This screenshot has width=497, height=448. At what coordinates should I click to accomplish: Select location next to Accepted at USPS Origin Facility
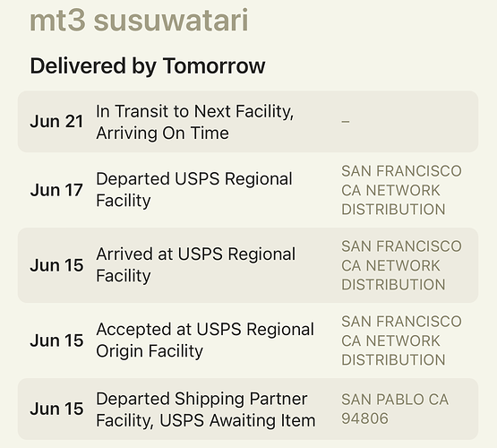coord(401,340)
